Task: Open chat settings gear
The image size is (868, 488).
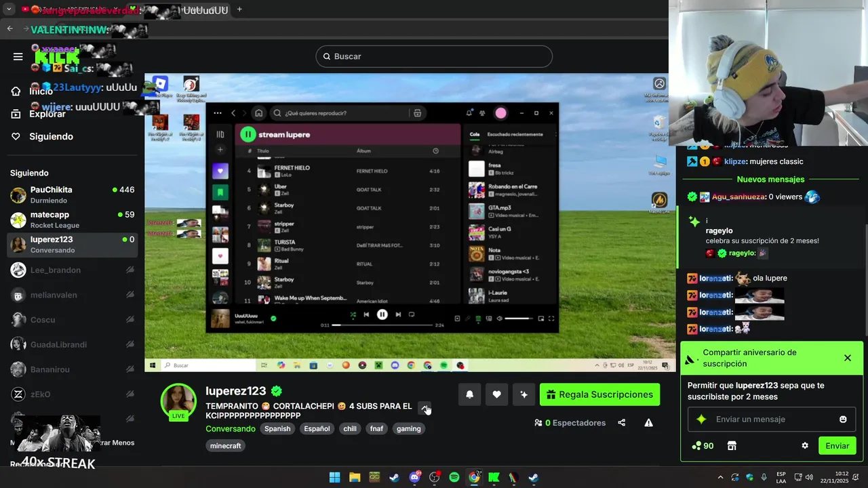Action: 805,446
